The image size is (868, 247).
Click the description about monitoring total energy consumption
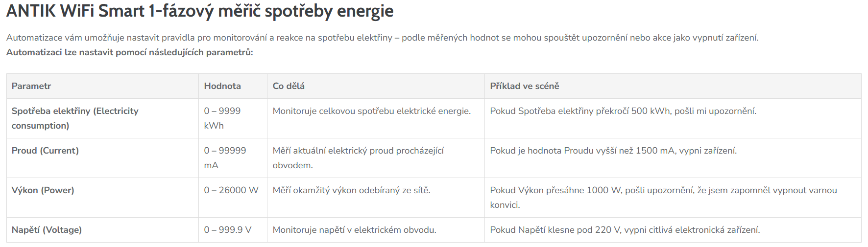click(372, 111)
